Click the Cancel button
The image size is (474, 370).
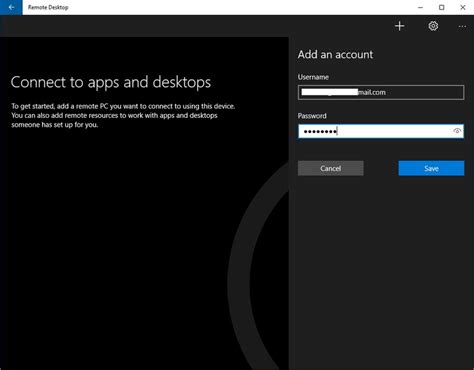click(x=331, y=168)
